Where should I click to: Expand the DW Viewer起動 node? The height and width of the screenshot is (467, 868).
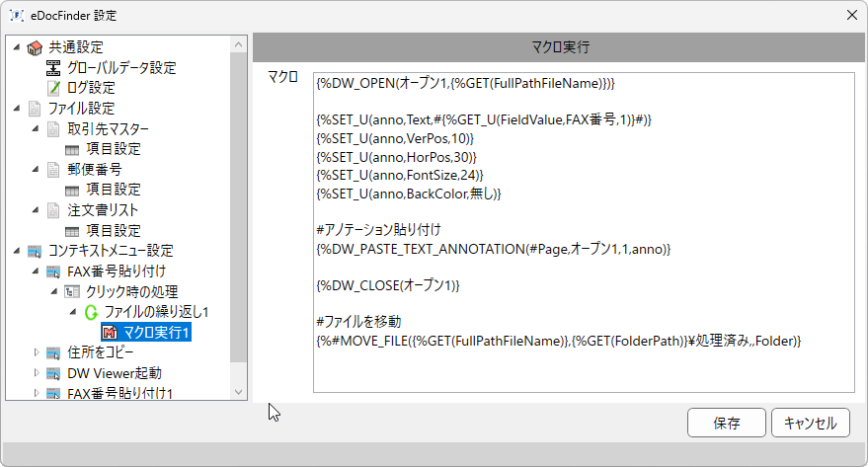point(37,373)
